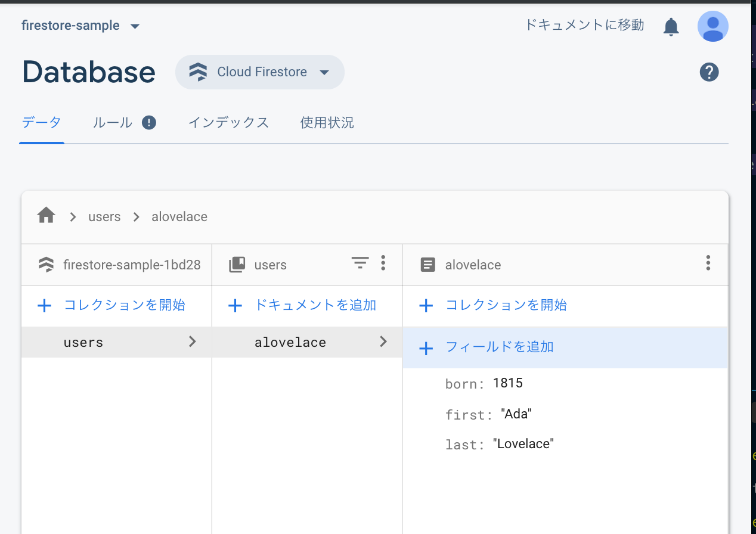The width and height of the screenshot is (756, 534).
Task: Click the ドキュメントに移動 link
Action: (x=584, y=25)
